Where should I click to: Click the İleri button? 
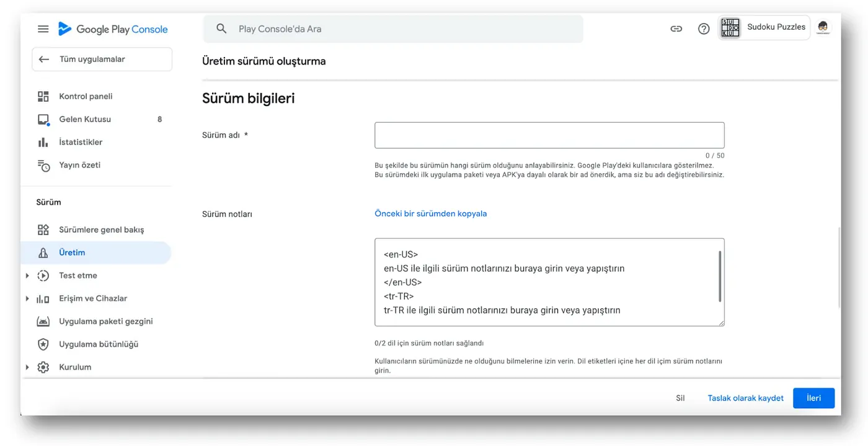813,398
